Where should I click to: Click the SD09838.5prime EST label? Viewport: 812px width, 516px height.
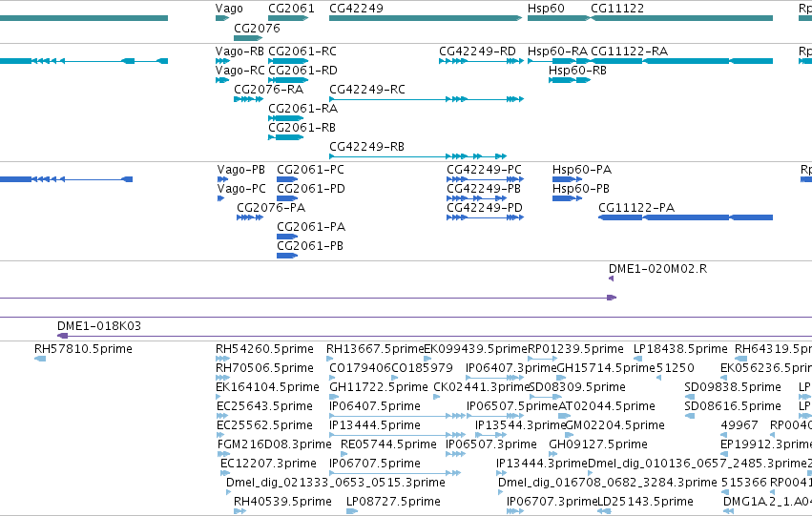click(x=733, y=387)
